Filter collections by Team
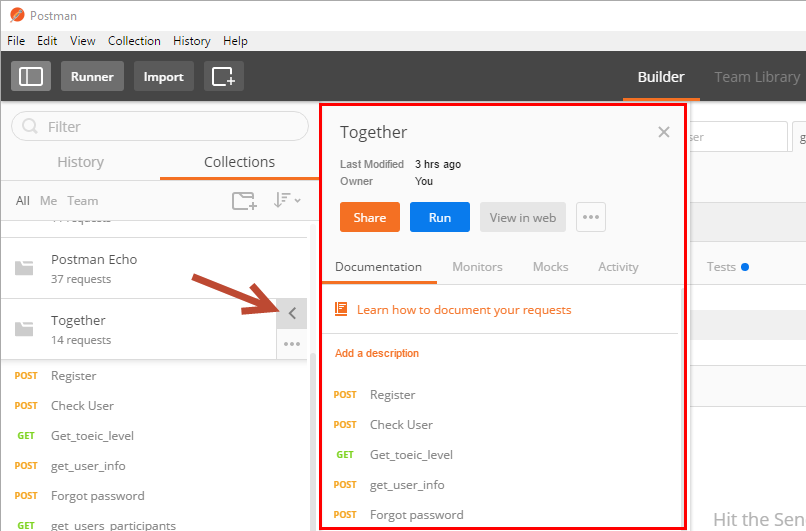Screen dimensions: 806x531 (x=83, y=201)
